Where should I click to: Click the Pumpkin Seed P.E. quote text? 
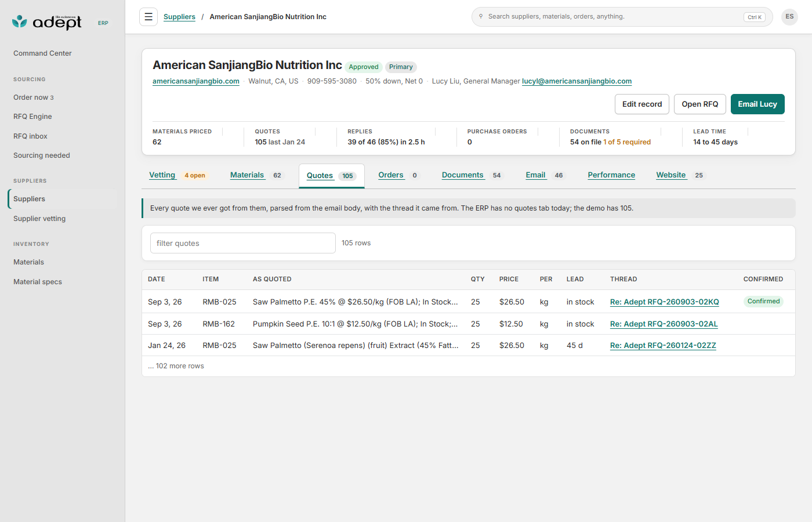click(x=356, y=324)
